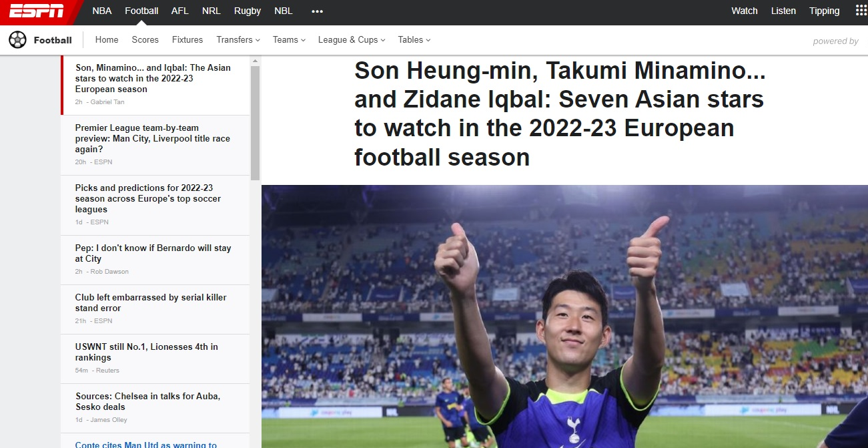Go to AFL section
Image resolution: width=868 pixels, height=448 pixels.
tap(180, 11)
